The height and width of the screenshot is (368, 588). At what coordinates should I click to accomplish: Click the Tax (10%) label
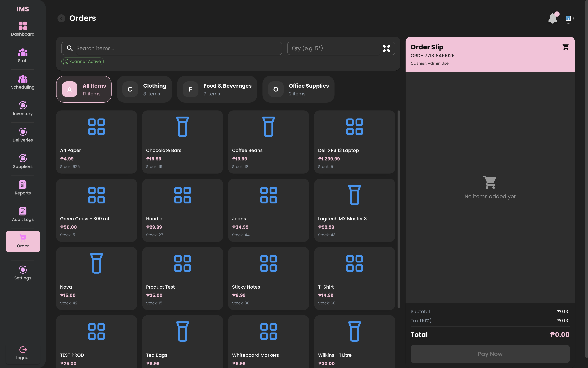pos(421,321)
